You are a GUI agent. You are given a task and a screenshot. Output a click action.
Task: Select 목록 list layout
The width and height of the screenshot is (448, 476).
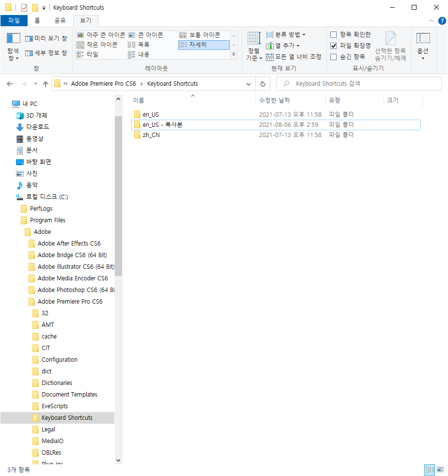[x=139, y=45]
